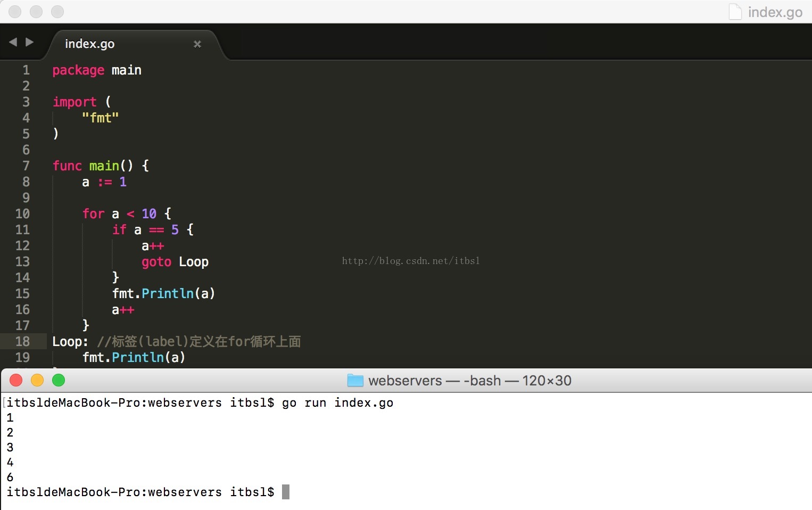Click the index.go document icon in title bar

(x=735, y=12)
